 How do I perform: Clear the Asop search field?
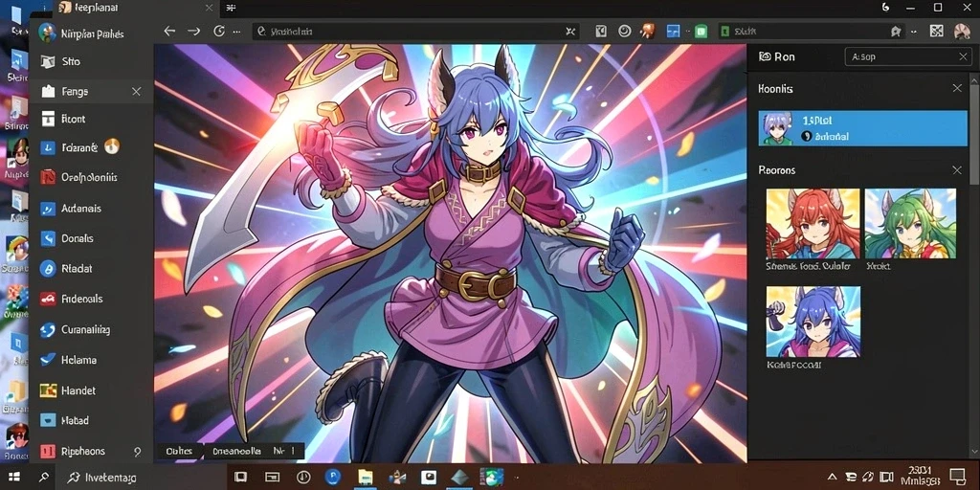click(963, 56)
